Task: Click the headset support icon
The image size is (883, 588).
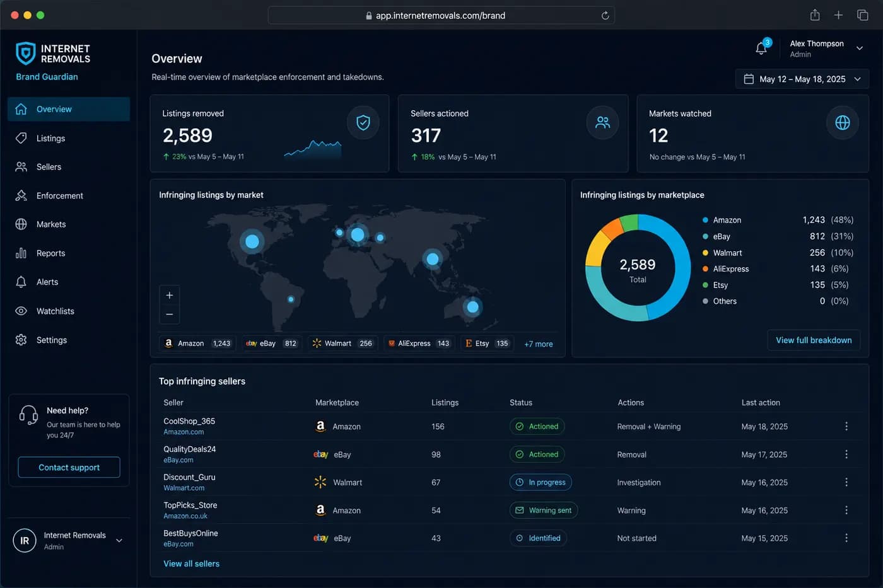Action: [x=28, y=415]
